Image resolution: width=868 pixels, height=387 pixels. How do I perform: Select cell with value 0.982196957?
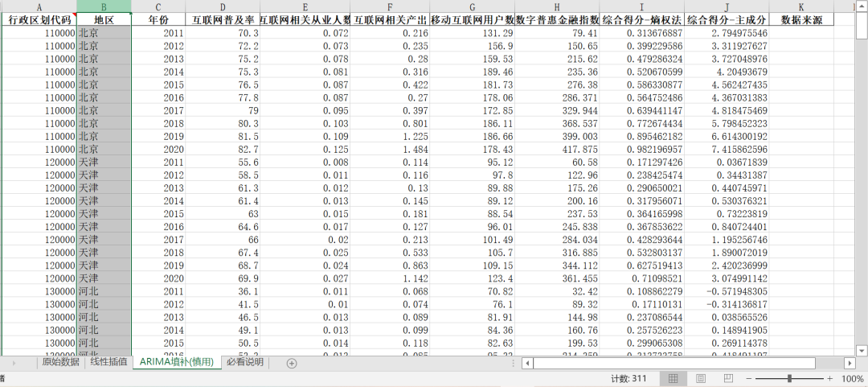click(641, 149)
